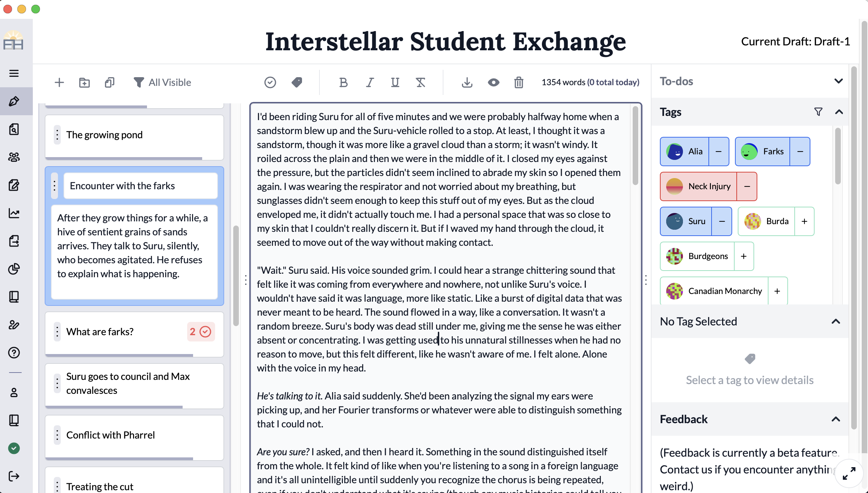The width and height of the screenshot is (868, 493).
Task: Open options menu for Suru goes to council
Action: (x=57, y=383)
